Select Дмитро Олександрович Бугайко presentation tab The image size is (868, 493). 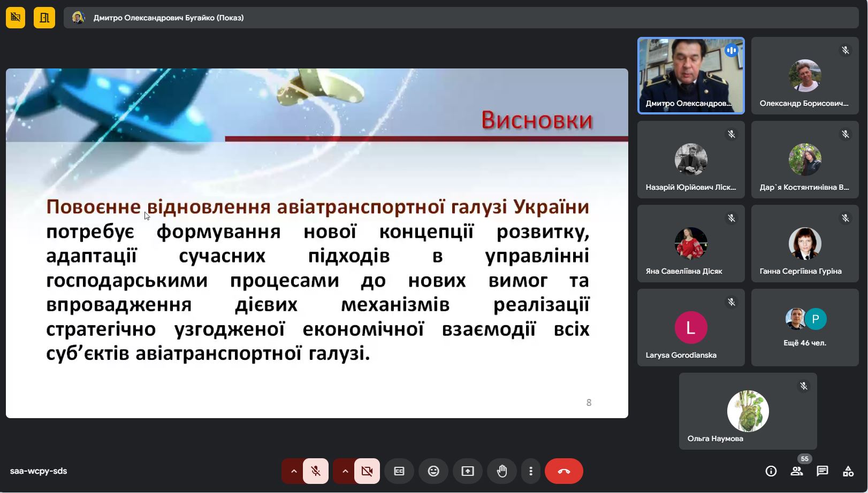coord(168,18)
